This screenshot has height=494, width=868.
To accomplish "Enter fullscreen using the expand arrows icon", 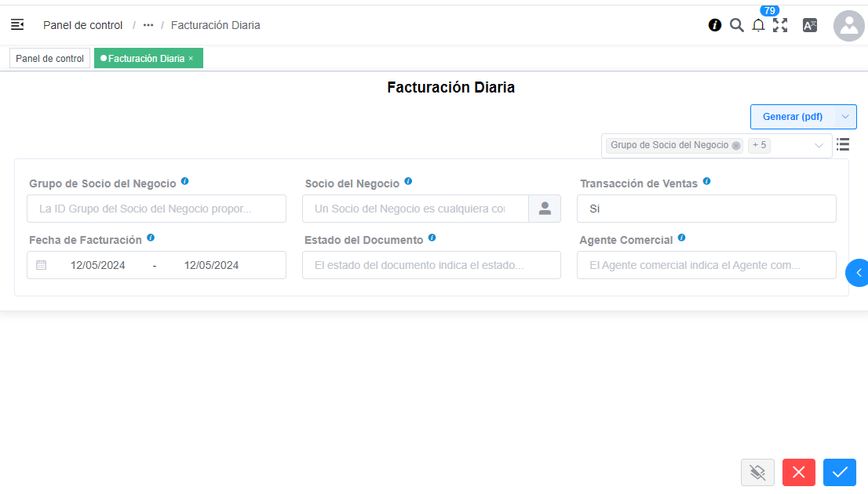I will pyautogui.click(x=780, y=24).
